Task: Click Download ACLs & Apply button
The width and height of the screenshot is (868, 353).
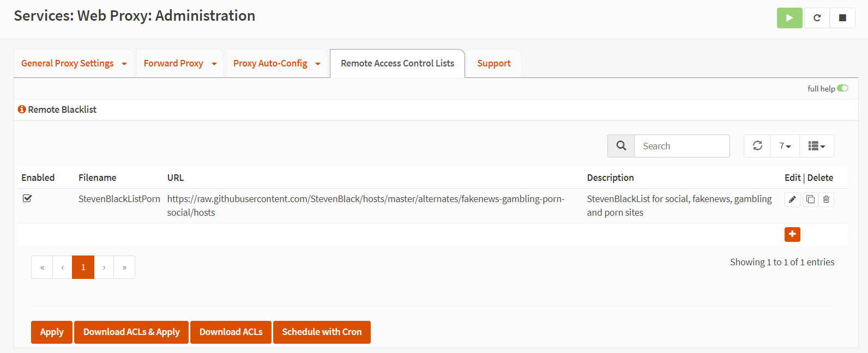Action: 131,332
